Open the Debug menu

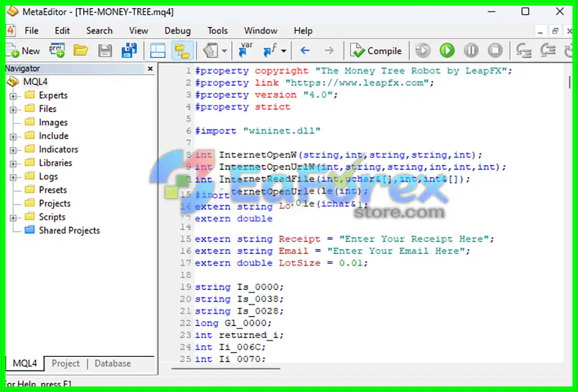[x=178, y=30]
